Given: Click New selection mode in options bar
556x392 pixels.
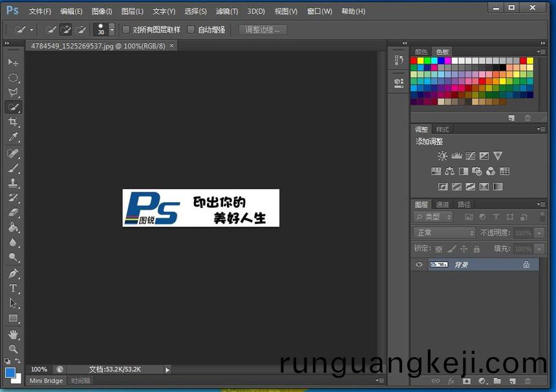Looking at the screenshot, I should [x=52, y=30].
